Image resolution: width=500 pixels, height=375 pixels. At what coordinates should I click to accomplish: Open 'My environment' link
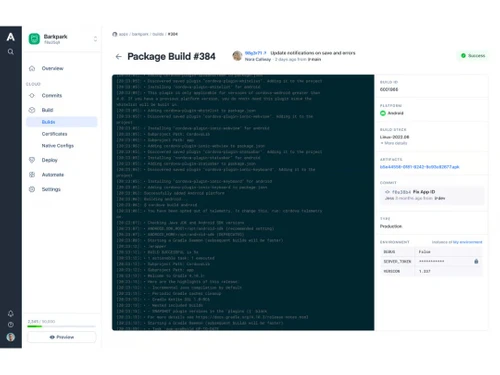tap(467, 242)
